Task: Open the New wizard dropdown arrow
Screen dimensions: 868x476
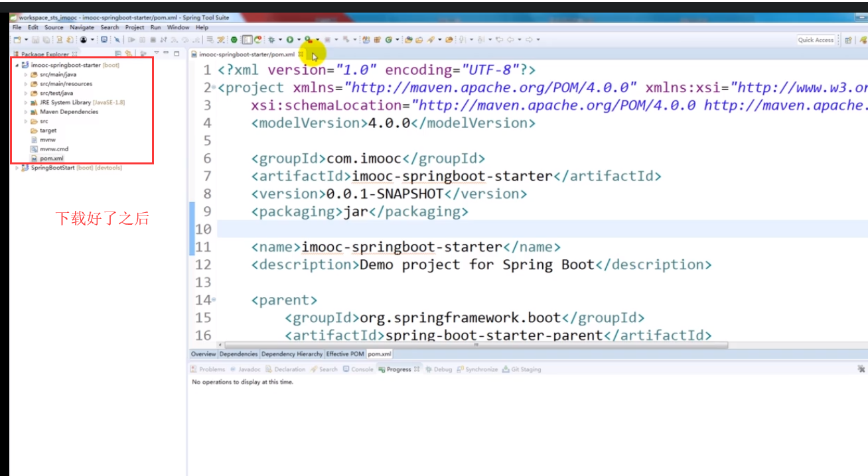Action: (x=26, y=40)
